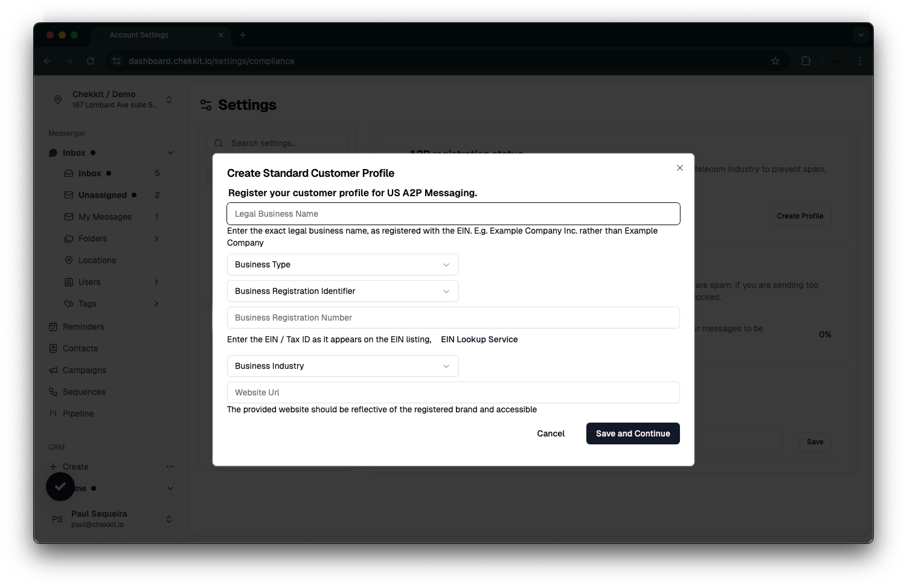Click the round checkmark floating button

coord(60,487)
